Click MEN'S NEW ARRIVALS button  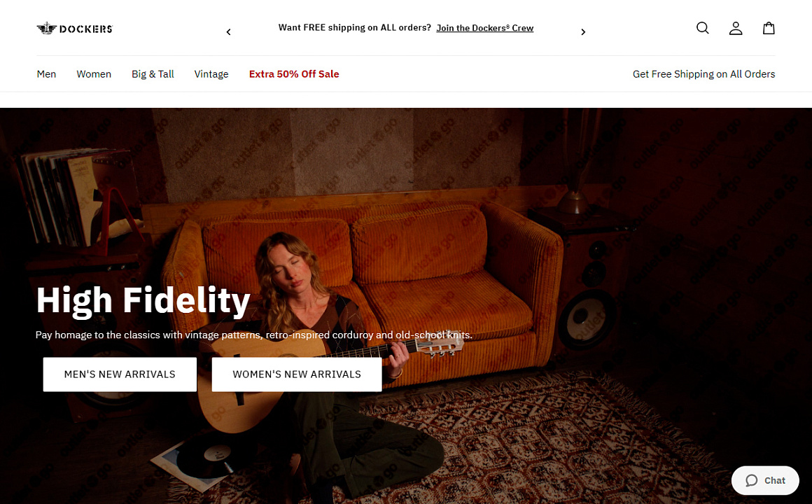[x=120, y=374]
